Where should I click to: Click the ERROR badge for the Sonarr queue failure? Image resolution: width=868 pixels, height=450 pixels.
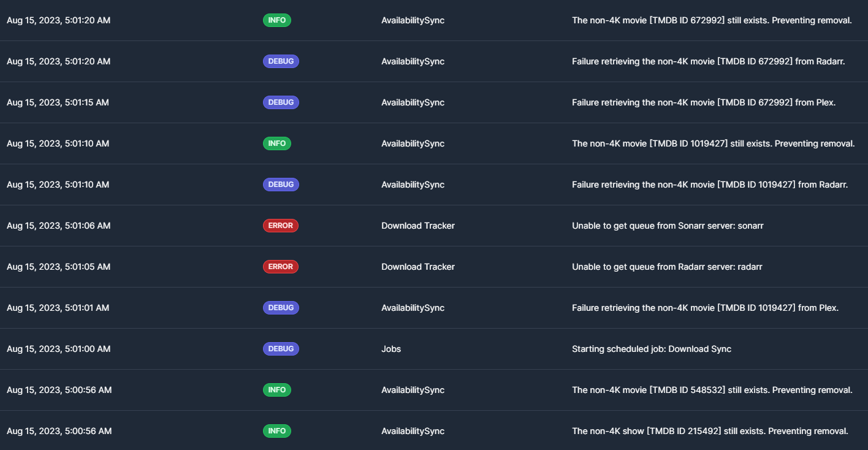[x=281, y=225]
